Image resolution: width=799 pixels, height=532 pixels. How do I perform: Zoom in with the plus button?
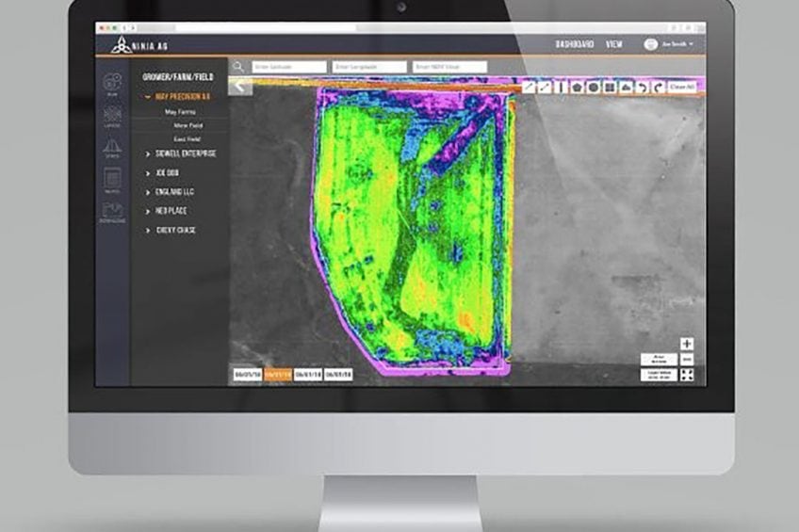click(x=687, y=344)
